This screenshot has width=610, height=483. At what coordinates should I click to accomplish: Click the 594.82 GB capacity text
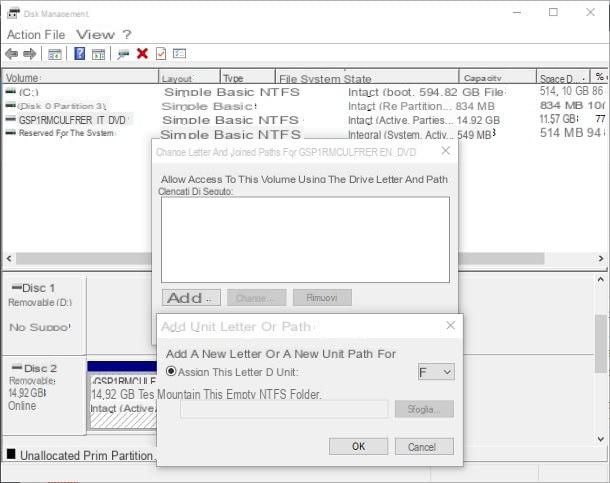[450, 92]
